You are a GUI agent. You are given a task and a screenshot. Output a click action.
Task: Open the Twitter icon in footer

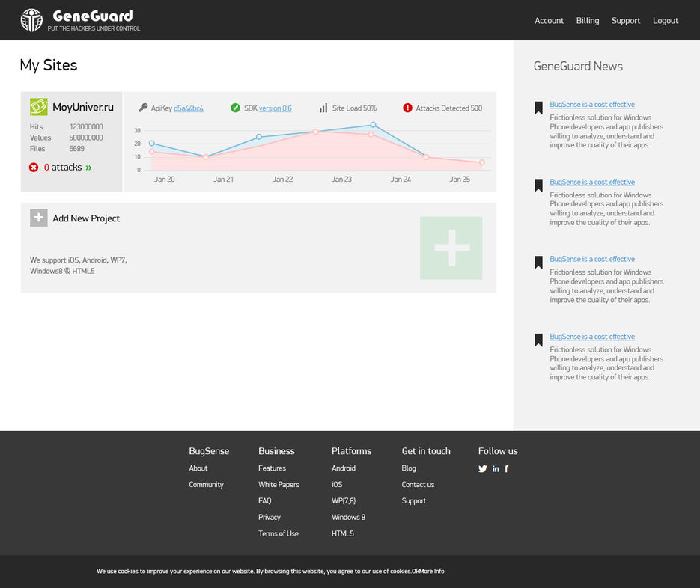coord(483,468)
